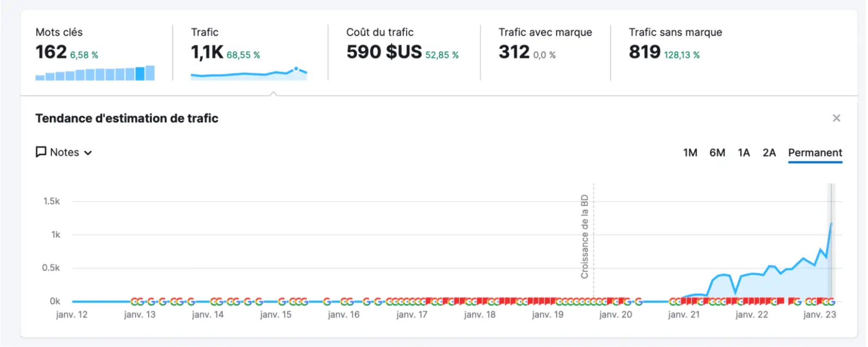Select the Permanent time range tab
Screen dimensions: 868x347
[815, 153]
